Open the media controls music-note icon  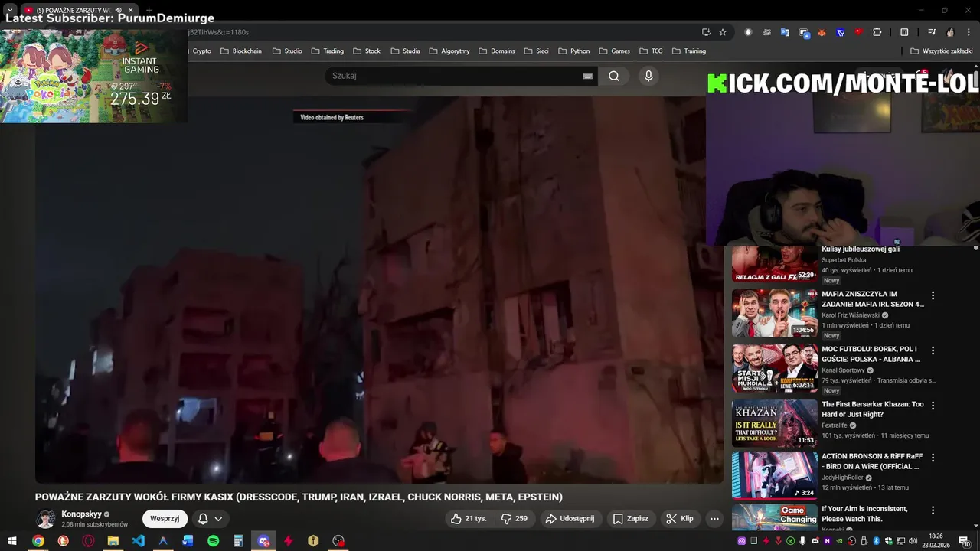click(x=932, y=32)
